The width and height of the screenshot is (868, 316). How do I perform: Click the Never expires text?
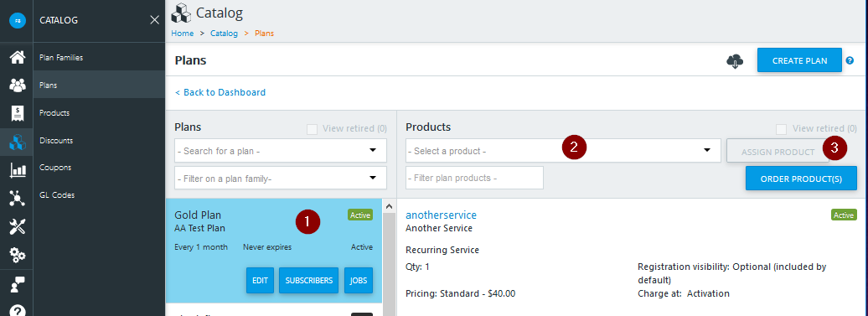(x=267, y=246)
